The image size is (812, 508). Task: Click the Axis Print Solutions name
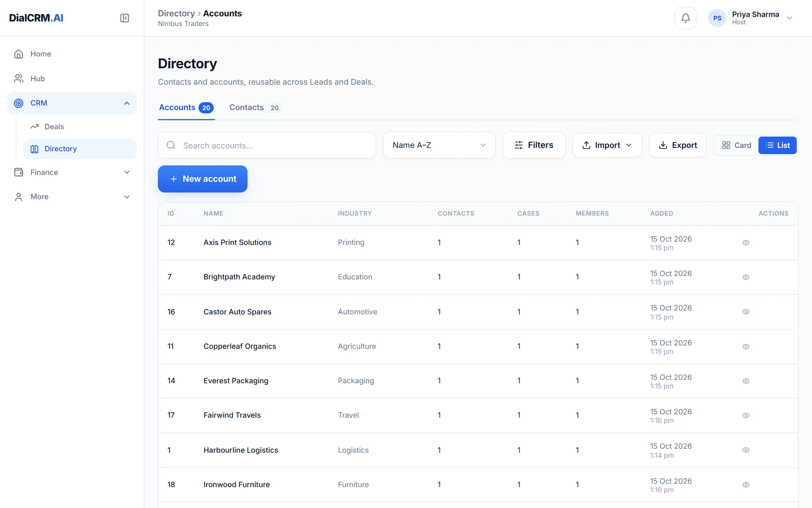coord(237,242)
